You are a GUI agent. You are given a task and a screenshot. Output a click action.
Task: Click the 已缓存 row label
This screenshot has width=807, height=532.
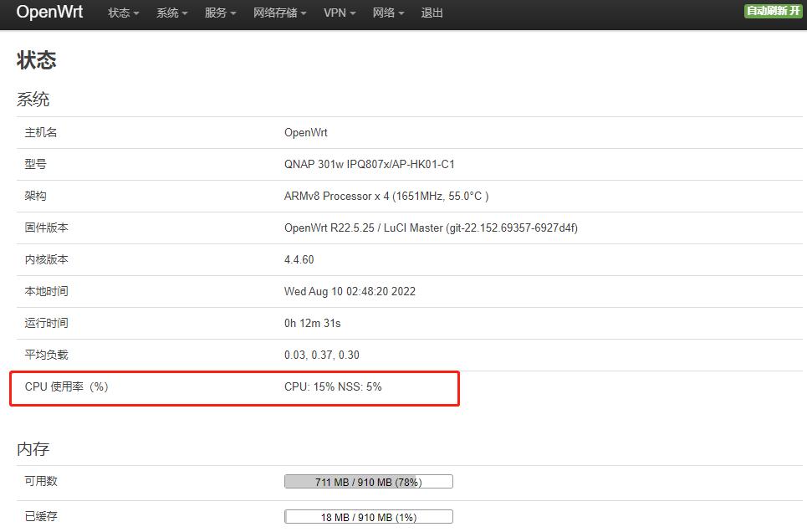[x=41, y=516]
